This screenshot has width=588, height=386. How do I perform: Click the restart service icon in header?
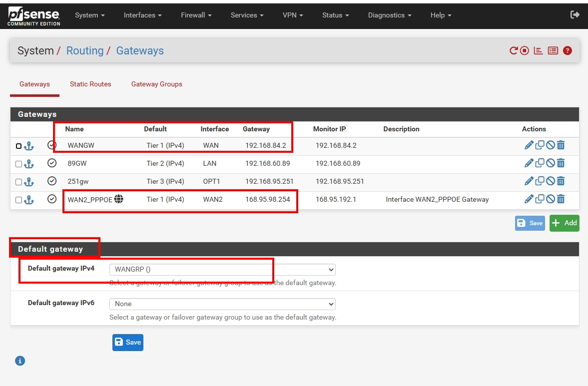tap(514, 50)
